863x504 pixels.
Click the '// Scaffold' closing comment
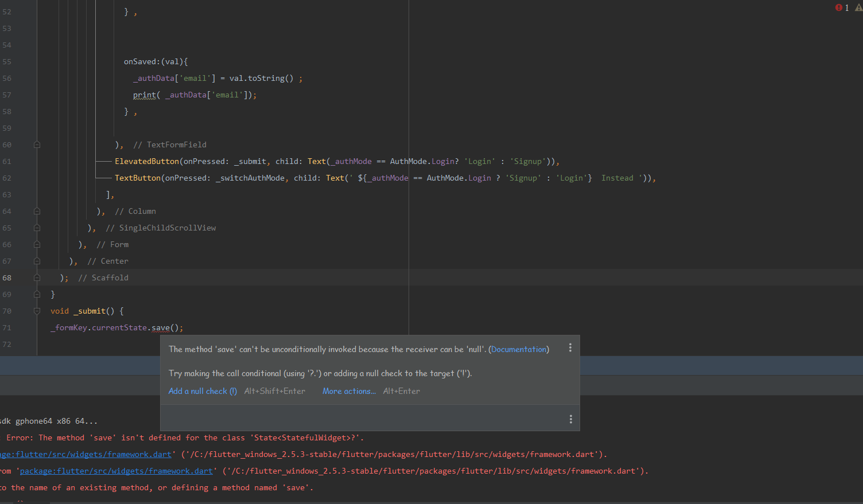[103, 278]
